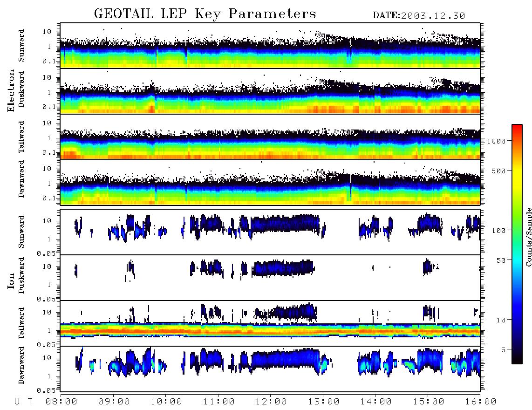Click the '500' color bar tick label

click(498, 171)
